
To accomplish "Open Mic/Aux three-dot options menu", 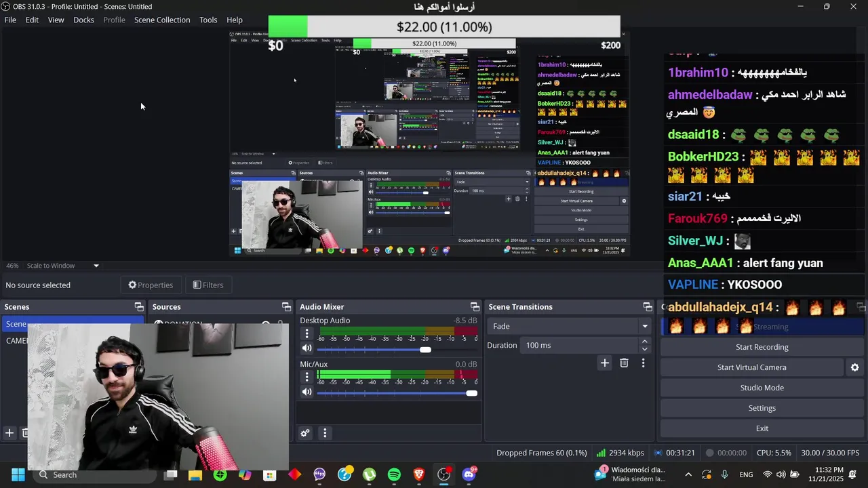I will [x=307, y=378].
